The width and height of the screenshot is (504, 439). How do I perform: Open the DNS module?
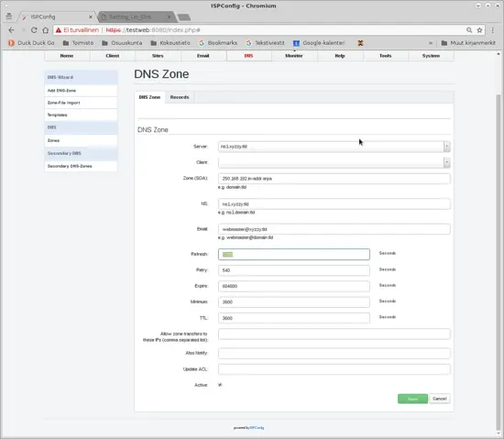tap(248, 56)
